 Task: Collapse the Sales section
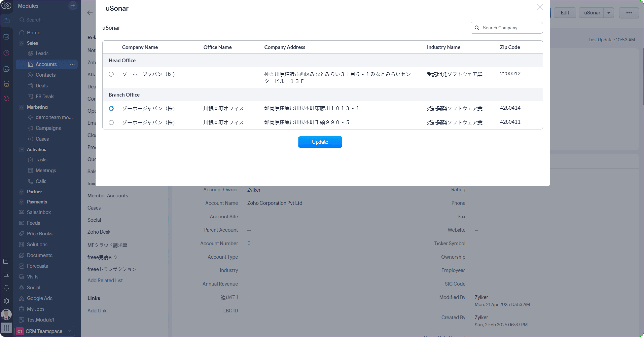point(22,43)
